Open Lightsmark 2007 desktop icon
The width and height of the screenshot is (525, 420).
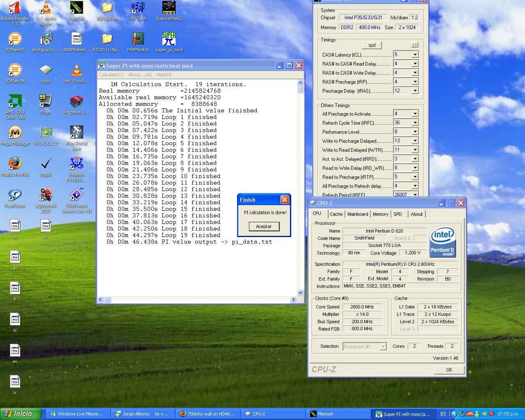coord(46,200)
